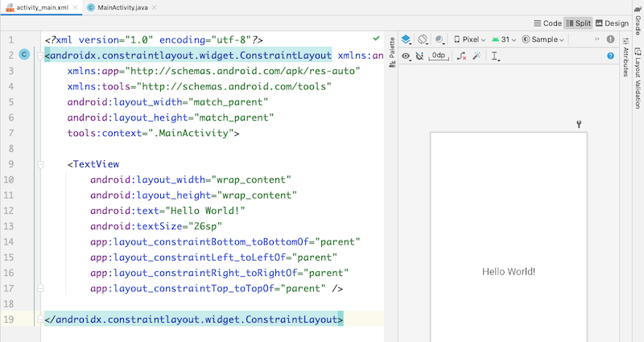
Task: Open the Gradle tool window
Action: 638,20
